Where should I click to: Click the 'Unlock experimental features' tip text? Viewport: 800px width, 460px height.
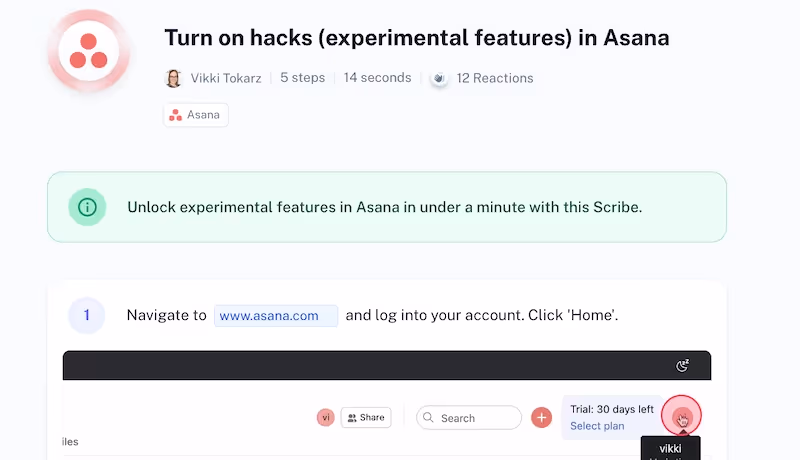coord(385,207)
